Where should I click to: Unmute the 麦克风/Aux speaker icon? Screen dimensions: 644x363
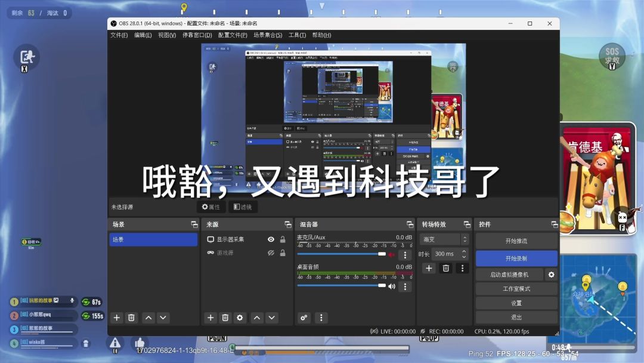391,254
